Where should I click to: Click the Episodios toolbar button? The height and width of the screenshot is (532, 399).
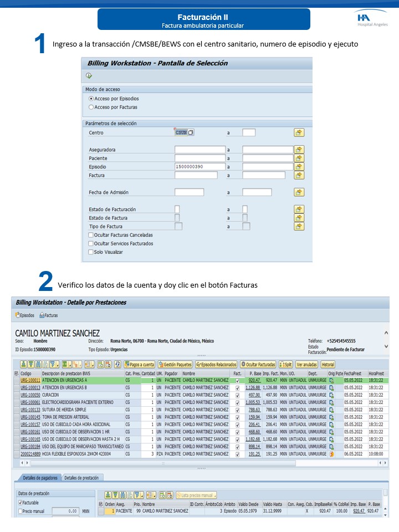pos(24,315)
